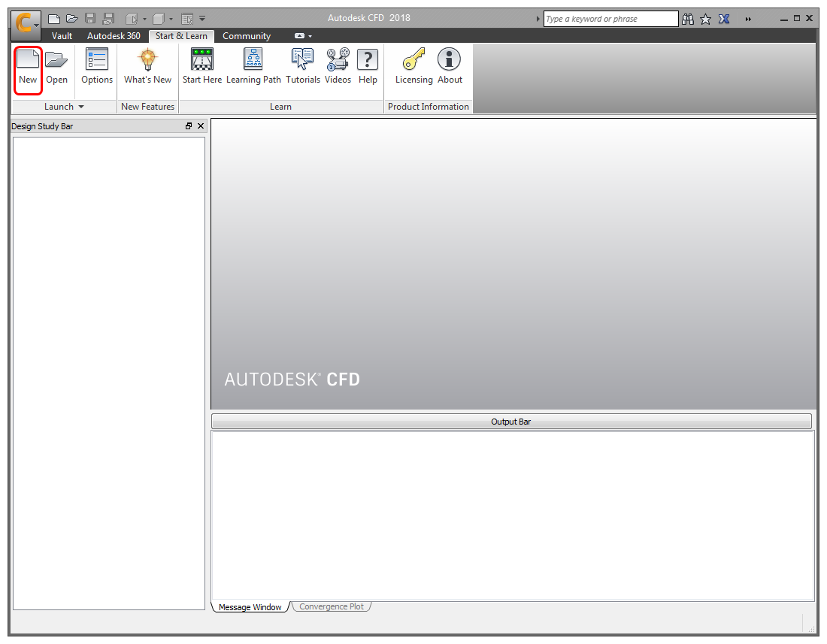Click the list-with-cursor quick access icon
This screenshot has width=827, height=644.
tap(187, 19)
